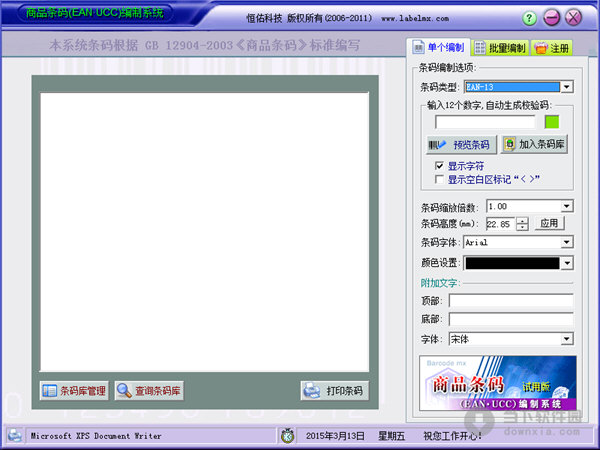This screenshot has width=600, height=450.
Task: Expand the 字体 宋体 dropdown
Action: 567,339
